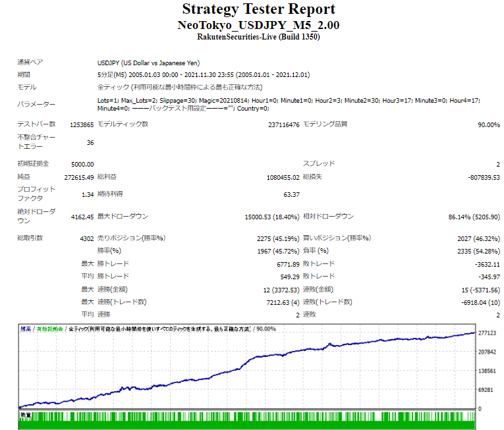Select the NeoTokyo_USDJPY_M5_2.00 heading

(x=258, y=25)
